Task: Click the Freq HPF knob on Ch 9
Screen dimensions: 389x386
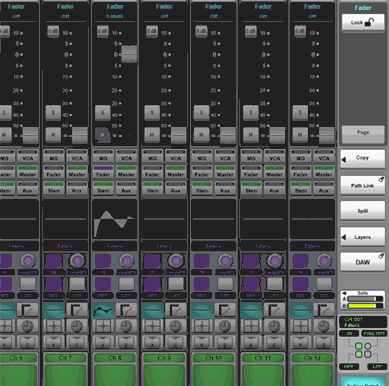Action: 176,260
